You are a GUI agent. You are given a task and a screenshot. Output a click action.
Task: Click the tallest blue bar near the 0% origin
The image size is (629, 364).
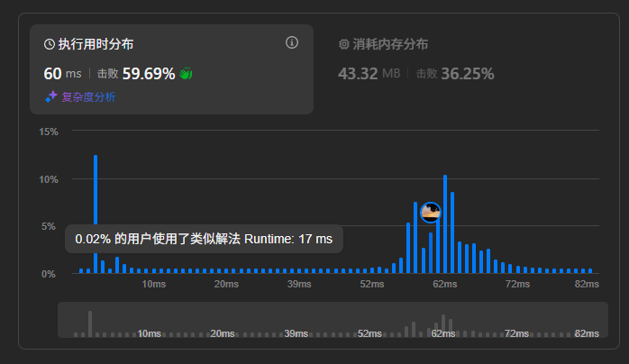96,214
